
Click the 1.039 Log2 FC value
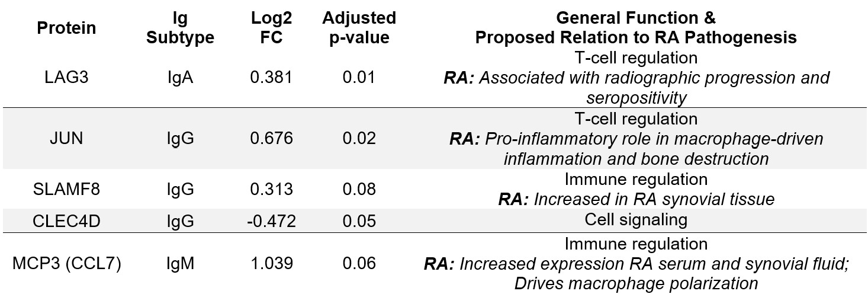click(x=271, y=263)
